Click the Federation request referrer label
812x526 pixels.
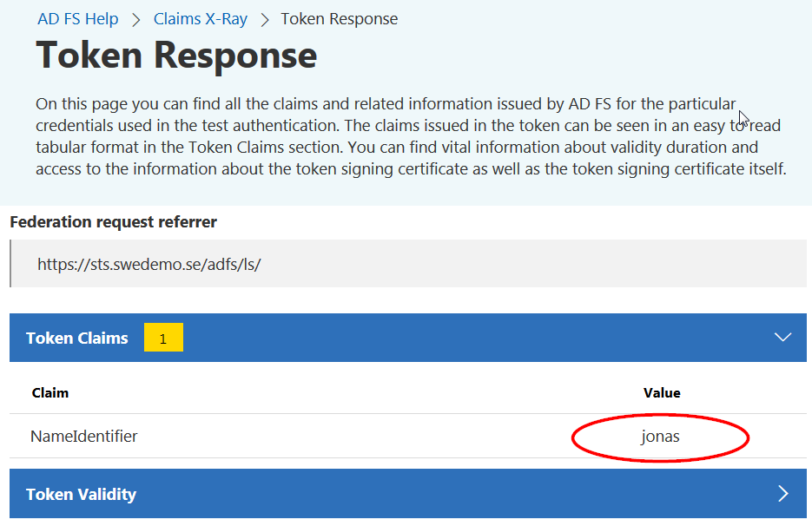113,222
